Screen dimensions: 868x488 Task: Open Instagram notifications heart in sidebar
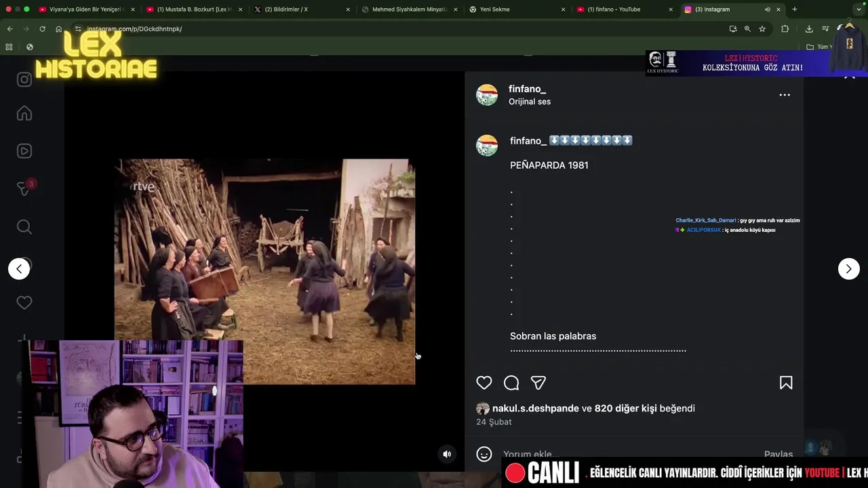pos(24,303)
